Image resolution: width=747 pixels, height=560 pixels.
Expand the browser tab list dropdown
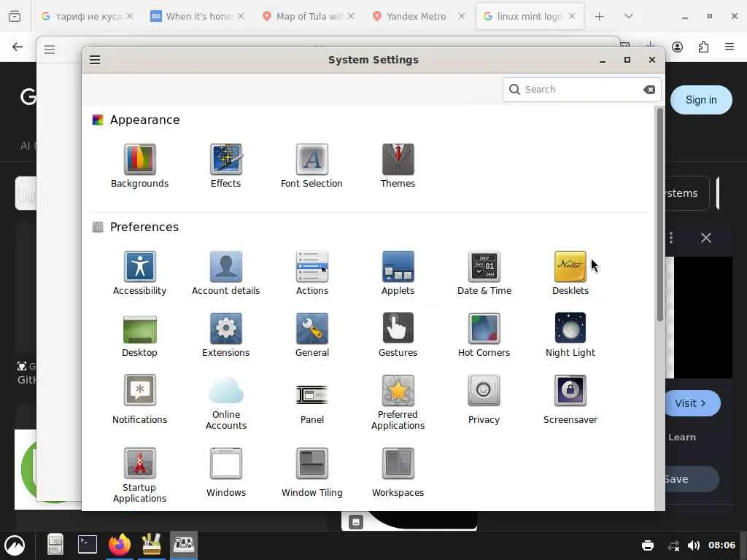coord(628,16)
